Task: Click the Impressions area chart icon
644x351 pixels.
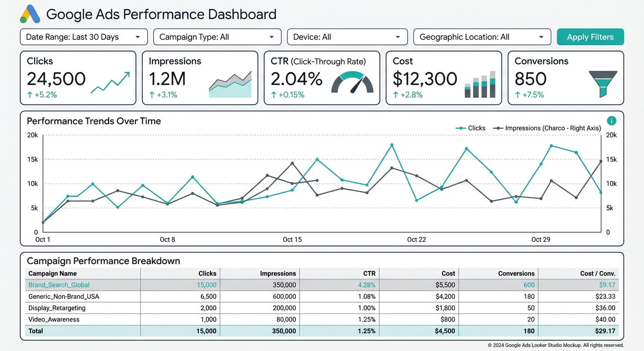Action: pyautogui.click(x=230, y=83)
